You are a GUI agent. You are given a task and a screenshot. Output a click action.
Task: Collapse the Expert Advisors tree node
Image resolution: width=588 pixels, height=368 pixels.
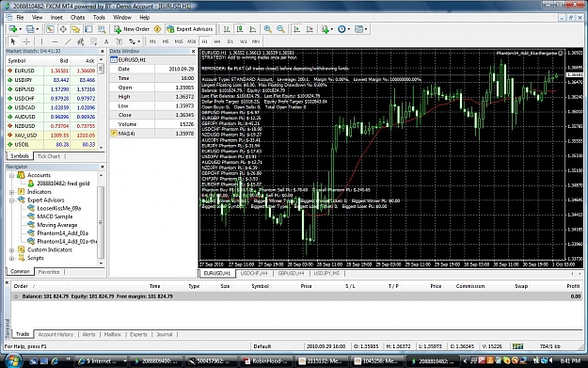pyautogui.click(x=11, y=200)
